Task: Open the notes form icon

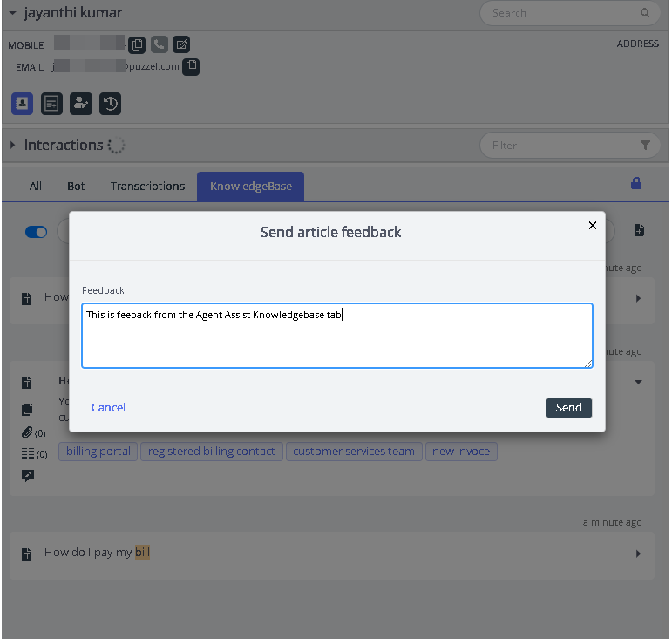Action: point(52,104)
